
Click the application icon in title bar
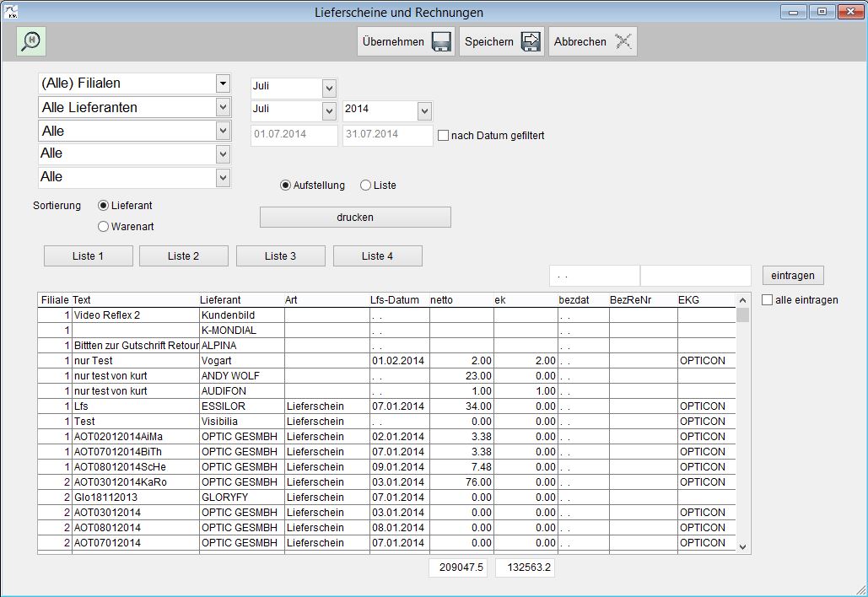coord(13,12)
